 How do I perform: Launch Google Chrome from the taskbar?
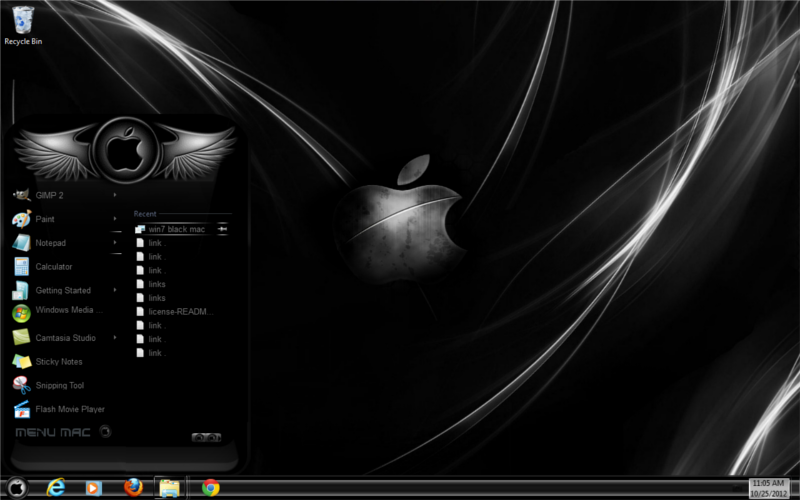(x=211, y=488)
